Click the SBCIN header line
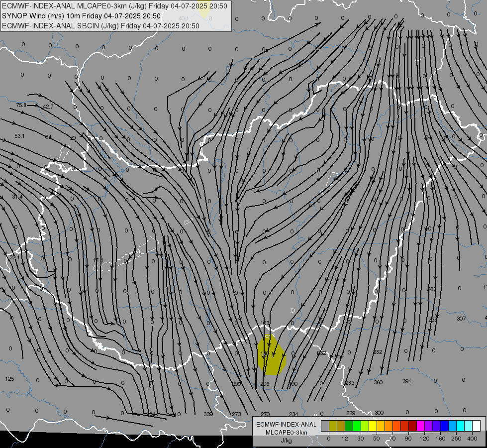This screenshot has height=448, width=487. [100, 26]
